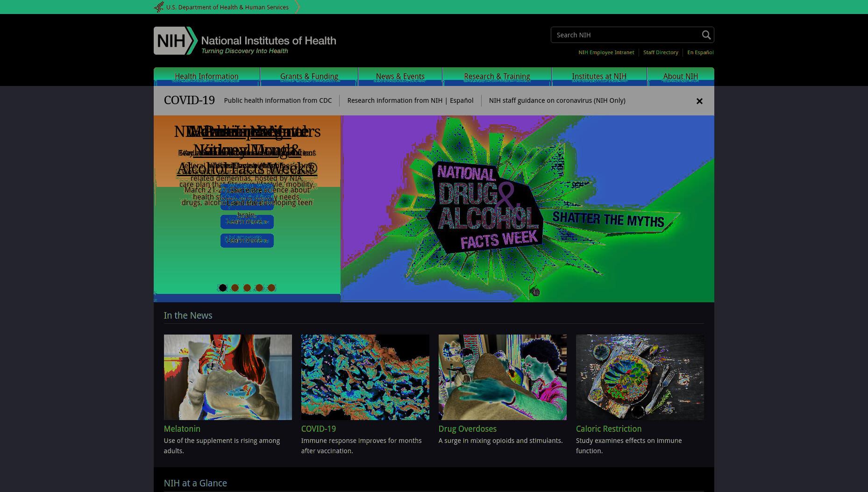Screen dimensions: 868x492
Task: Open the COVID-19 news thumbnail image
Action: click(x=365, y=377)
